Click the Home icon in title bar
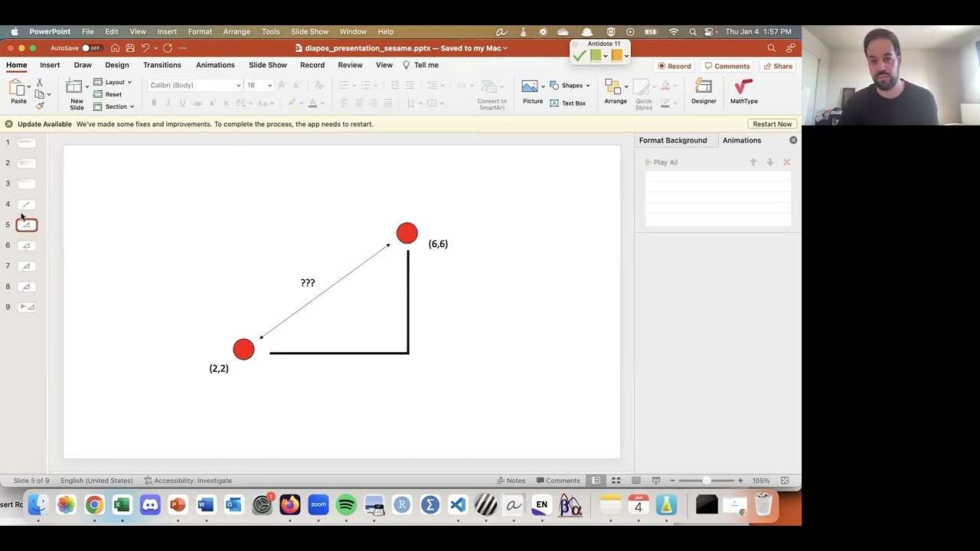 [115, 48]
